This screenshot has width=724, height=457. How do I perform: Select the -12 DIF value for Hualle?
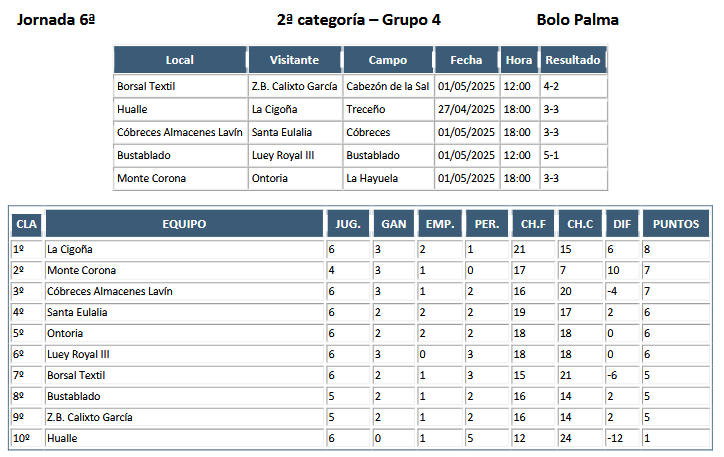click(x=615, y=438)
